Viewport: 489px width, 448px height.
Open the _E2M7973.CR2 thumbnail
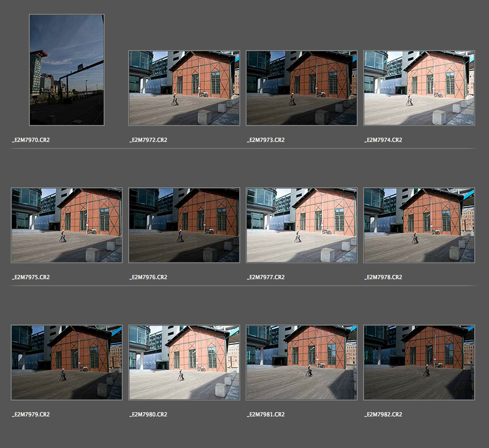click(x=301, y=88)
